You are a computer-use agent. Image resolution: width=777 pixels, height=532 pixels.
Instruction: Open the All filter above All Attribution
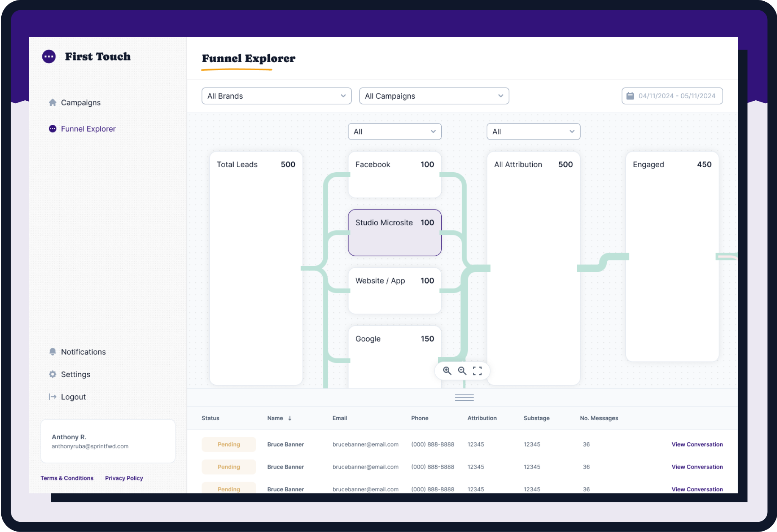[533, 132]
